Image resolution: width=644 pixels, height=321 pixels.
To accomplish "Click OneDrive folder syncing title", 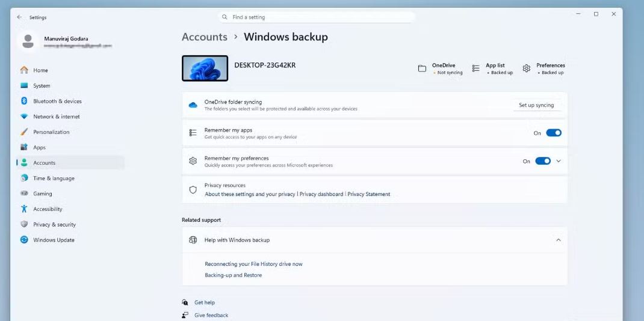I will coord(233,102).
